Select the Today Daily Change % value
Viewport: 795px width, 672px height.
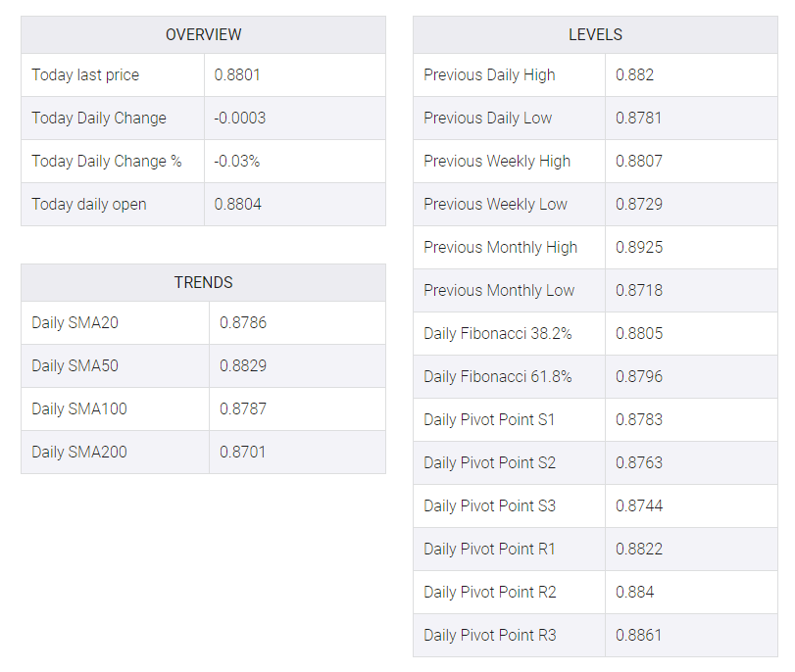237,162
